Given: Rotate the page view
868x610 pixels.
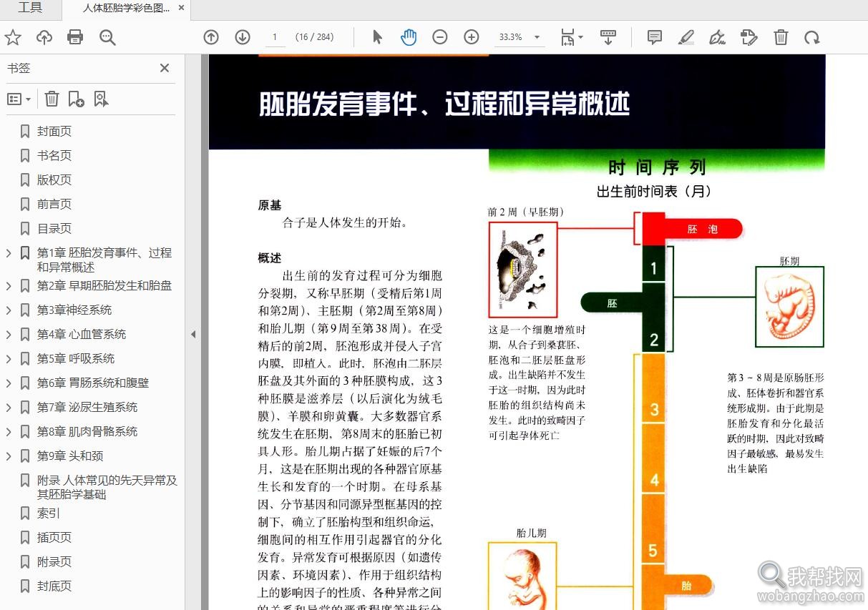Looking at the screenshot, I should (x=811, y=37).
